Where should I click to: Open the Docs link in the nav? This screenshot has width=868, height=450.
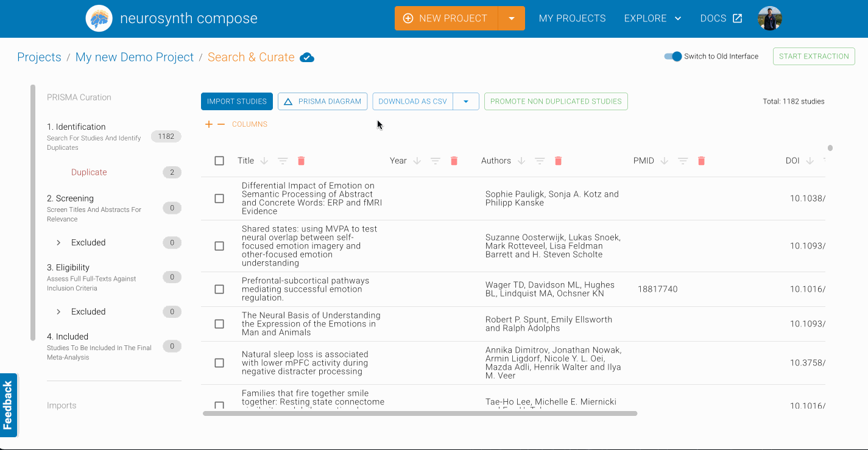tap(721, 18)
